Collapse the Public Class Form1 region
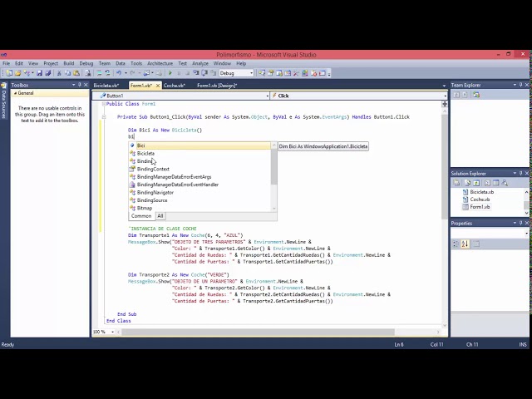The image size is (532, 399). coord(104,104)
